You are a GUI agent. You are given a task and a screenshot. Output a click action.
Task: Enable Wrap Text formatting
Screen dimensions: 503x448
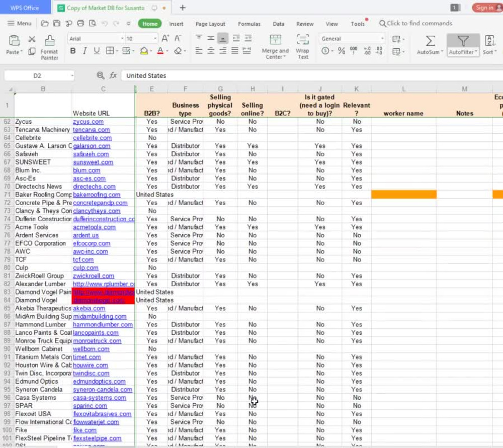click(303, 45)
